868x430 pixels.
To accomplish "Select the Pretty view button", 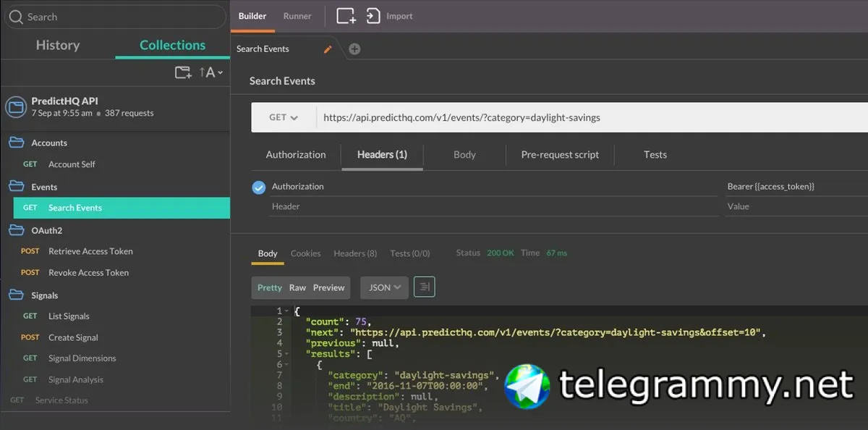I will 269,287.
